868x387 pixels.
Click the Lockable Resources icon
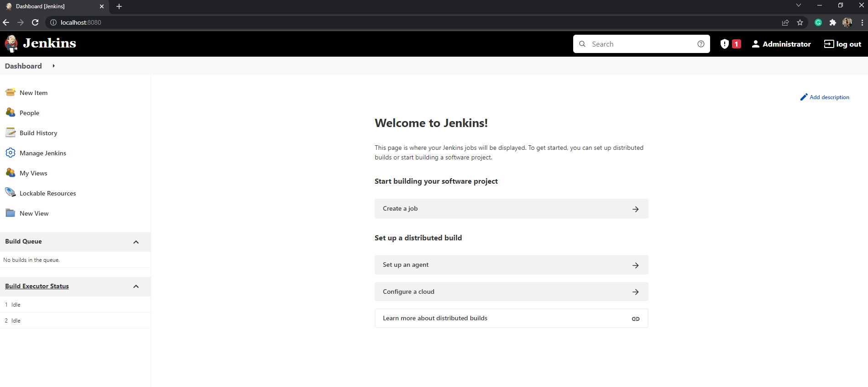pos(10,193)
